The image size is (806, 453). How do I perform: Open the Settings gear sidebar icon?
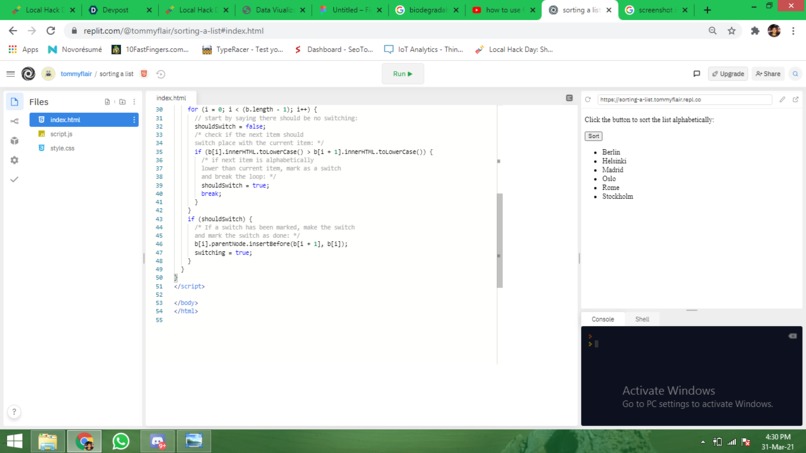coord(14,160)
